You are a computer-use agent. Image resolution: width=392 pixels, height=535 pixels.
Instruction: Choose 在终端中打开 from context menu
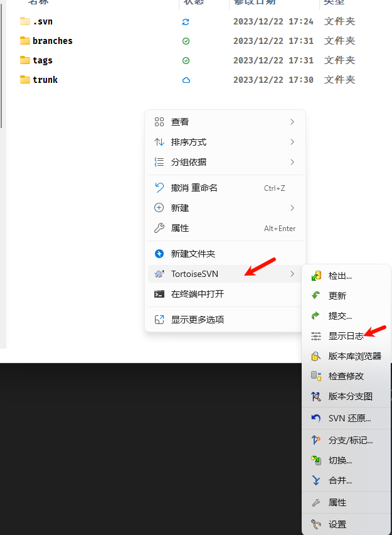[x=225, y=294]
